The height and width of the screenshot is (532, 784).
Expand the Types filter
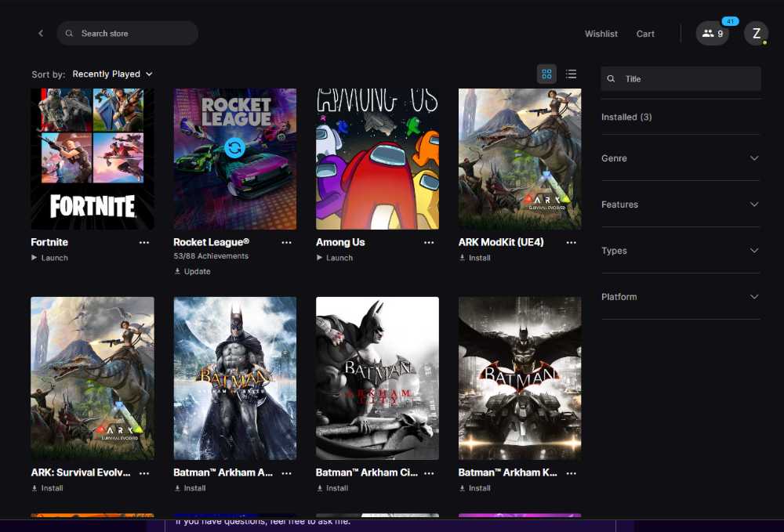pos(681,250)
